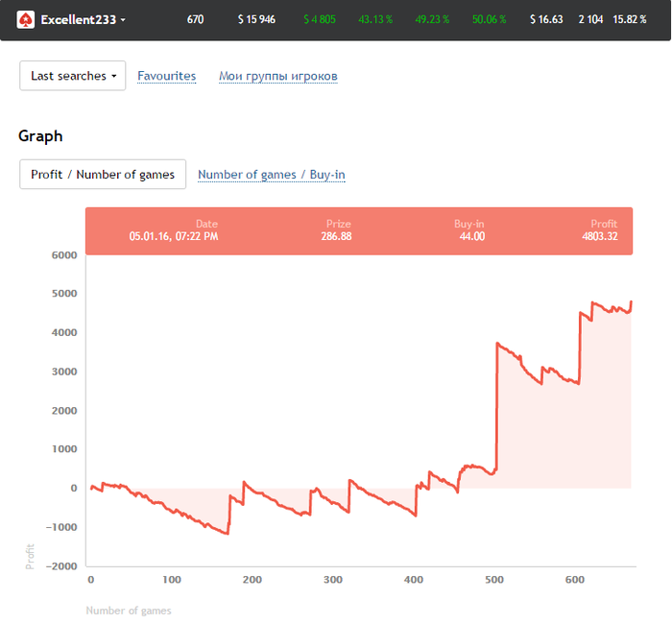Click the green $ 4 805 profit value
The image size is (672, 624).
pyautogui.click(x=319, y=19)
